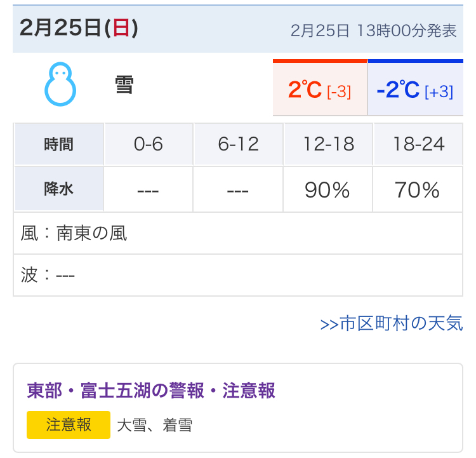Click the 90% precipitation cell

coord(327,190)
